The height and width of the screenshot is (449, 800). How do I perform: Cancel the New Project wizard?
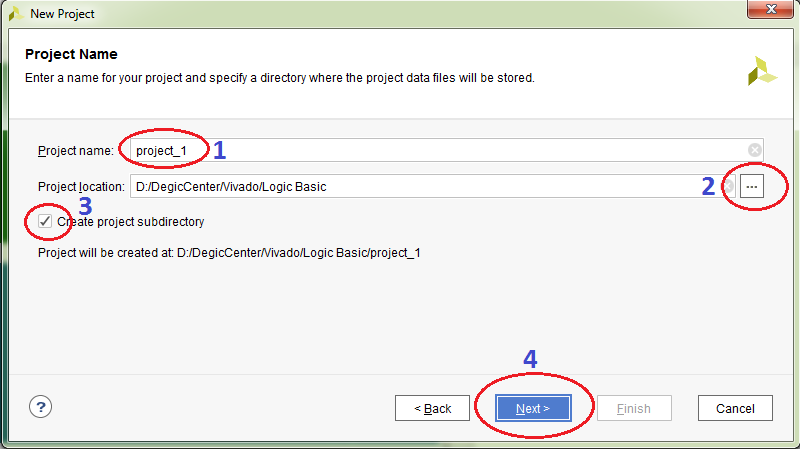[x=735, y=408]
